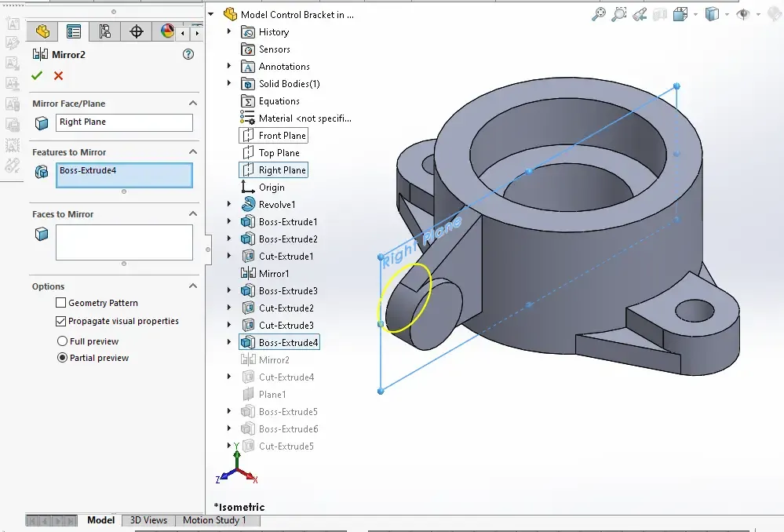The height and width of the screenshot is (532, 784).
Task: Collapse the Options section
Action: (193, 286)
